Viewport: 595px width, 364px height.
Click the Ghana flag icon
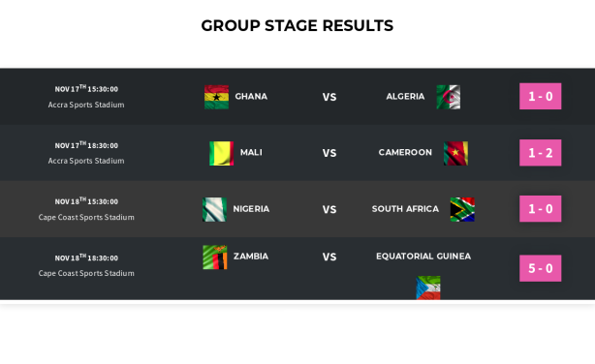(x=216, y=97)
